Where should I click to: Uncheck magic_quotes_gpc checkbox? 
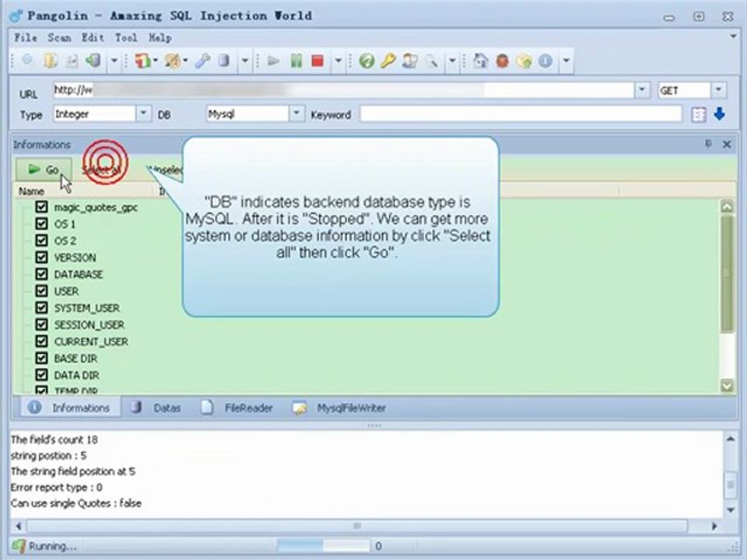41,207
